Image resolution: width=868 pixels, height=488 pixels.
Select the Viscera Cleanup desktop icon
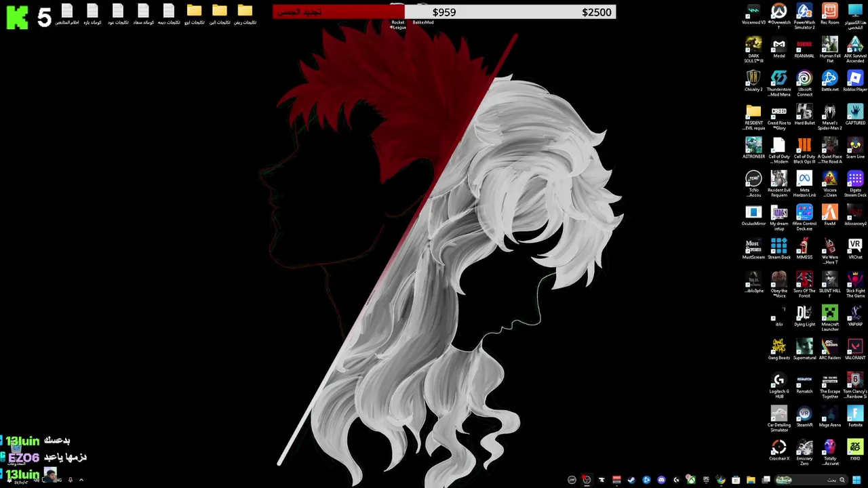(829, 183)
